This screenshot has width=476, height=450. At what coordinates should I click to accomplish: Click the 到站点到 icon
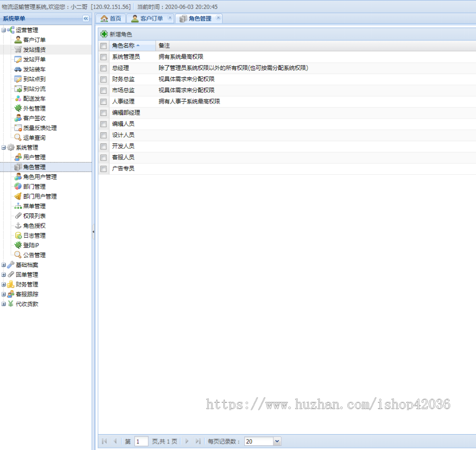18,79
